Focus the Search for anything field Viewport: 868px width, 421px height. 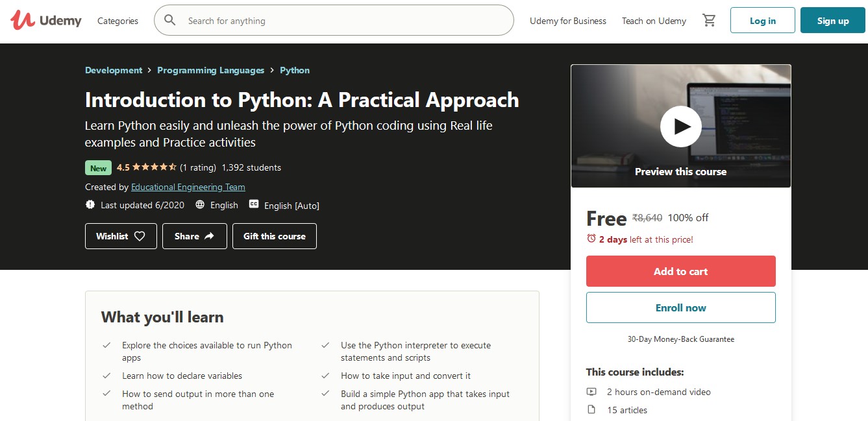tap(334, 20)
